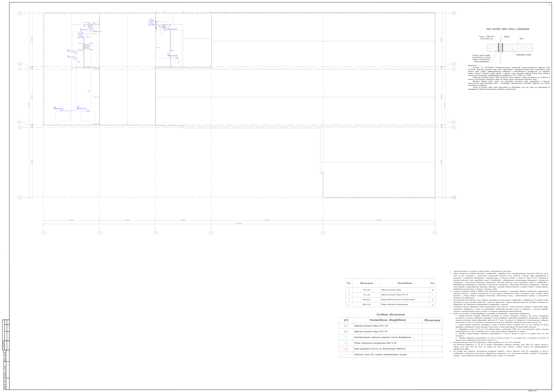Click the ШУН/В-R3 cell in specification table
554x392 pixels.
pyautogui.click(x=367, y=300)
